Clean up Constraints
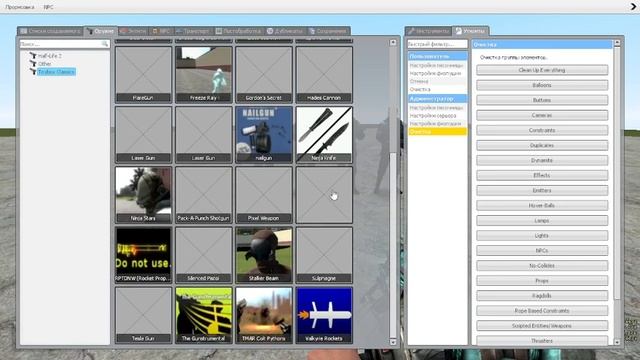 pyautogui.click(x=542, y=130)
